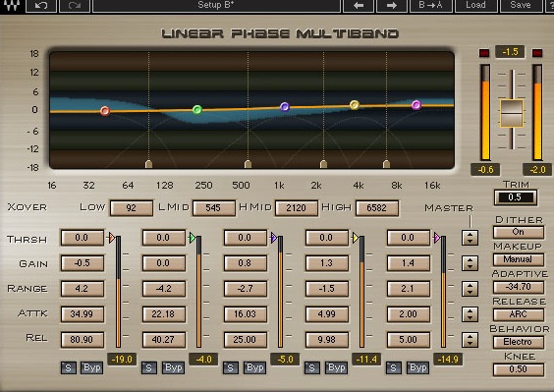Click the High crossover field 6582

(377, 208)
